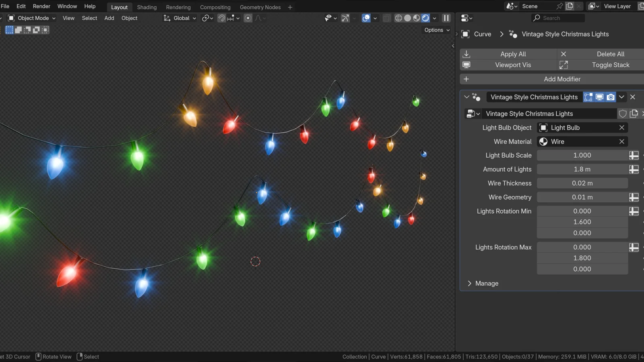The height and width of the screenshot is (362, 644).
Task: Open the viewport shading sphere icon
Action: 407,18
